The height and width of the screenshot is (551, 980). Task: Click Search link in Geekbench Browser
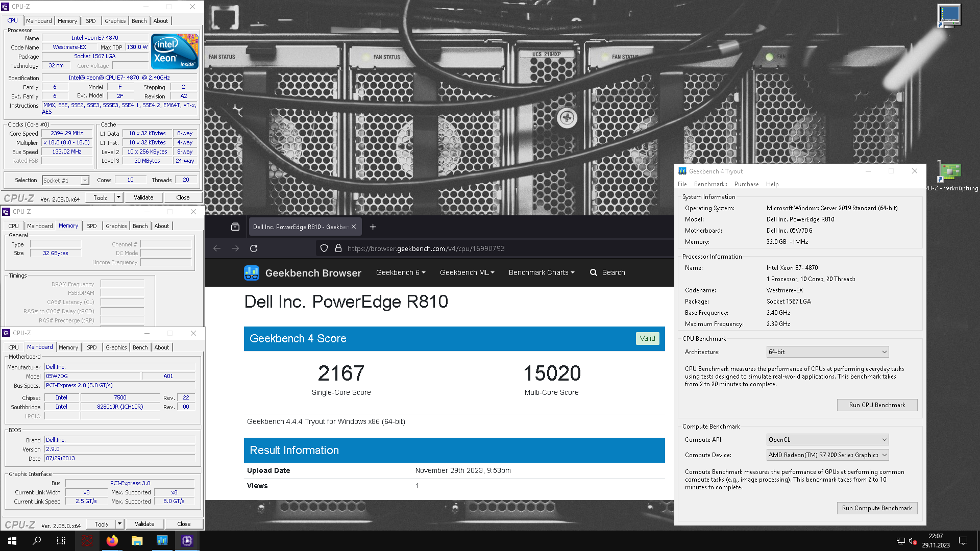[x=613, y=272]
